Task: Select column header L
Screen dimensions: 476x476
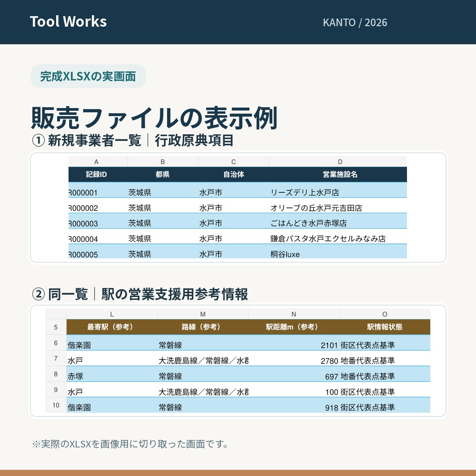Action: pos(112,314)
